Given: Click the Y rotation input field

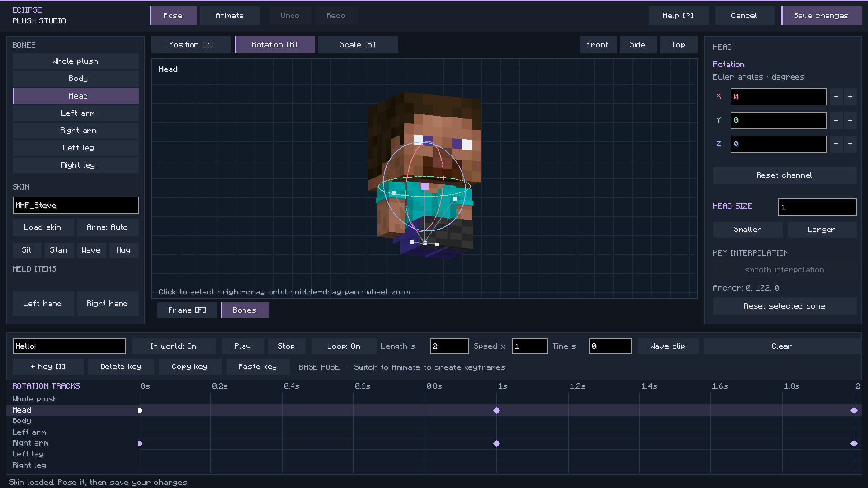Looking at the screenshot, I should pyautogui.click(x=778, y=120).
